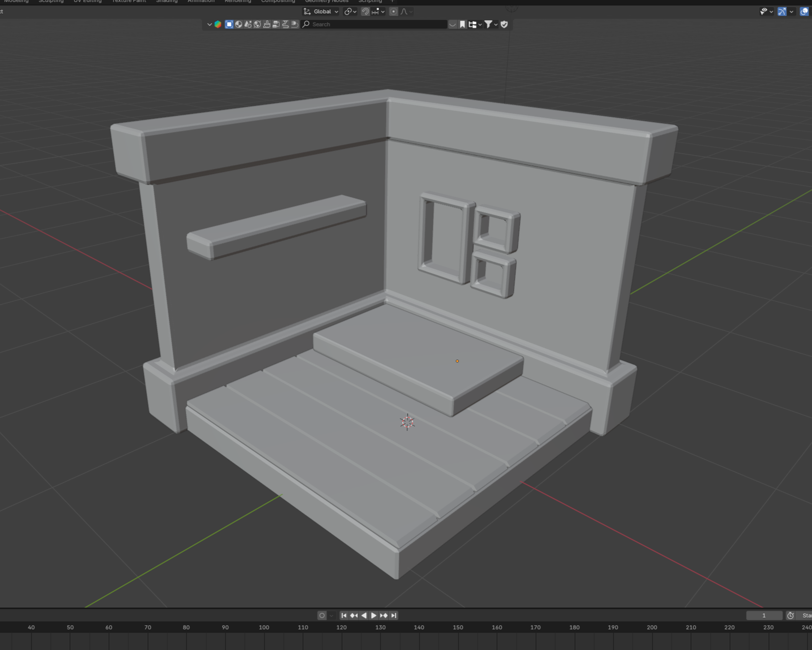
Task: Click the stopwatch icon next to the frame field
Action: click(791, 615)
